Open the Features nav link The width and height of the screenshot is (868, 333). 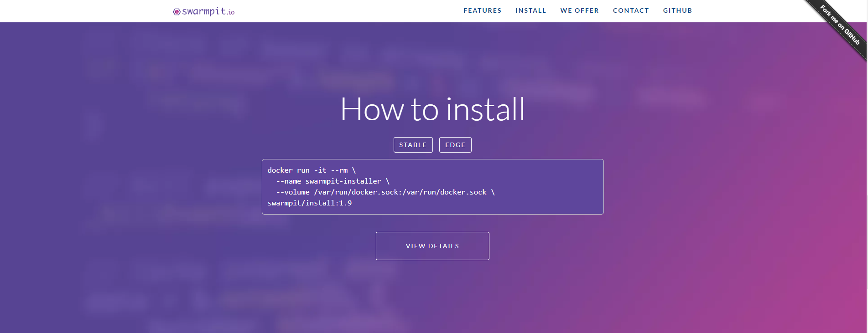(483, 10)
